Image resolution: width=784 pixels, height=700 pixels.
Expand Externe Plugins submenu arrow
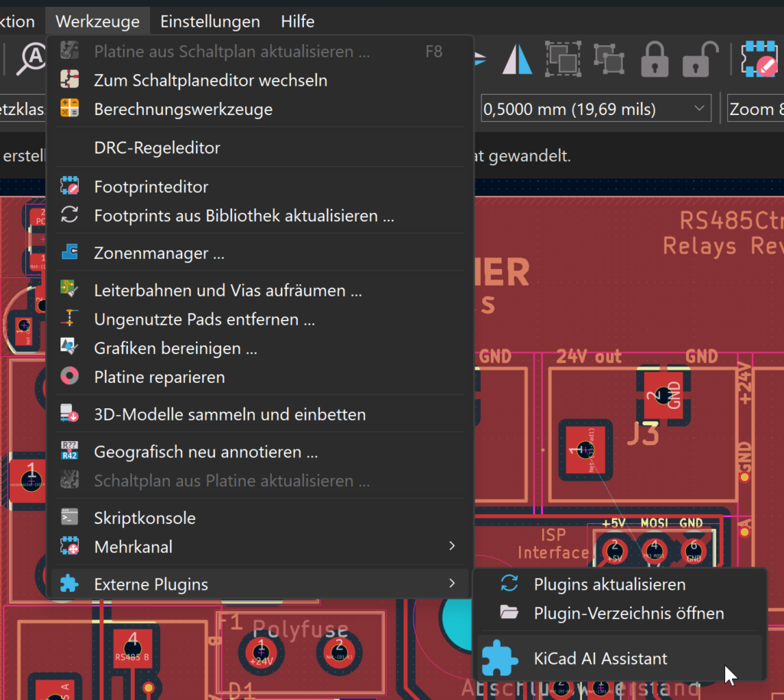(x=452, y=583)
